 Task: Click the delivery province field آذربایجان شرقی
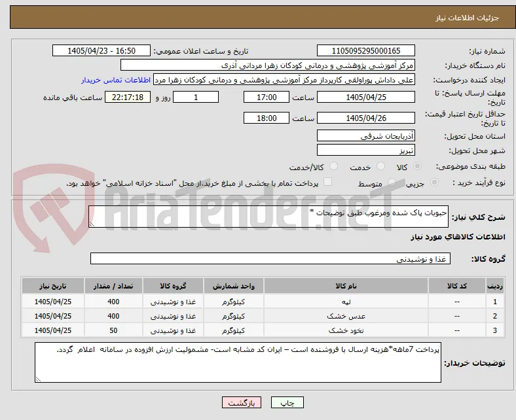point(365,135)
